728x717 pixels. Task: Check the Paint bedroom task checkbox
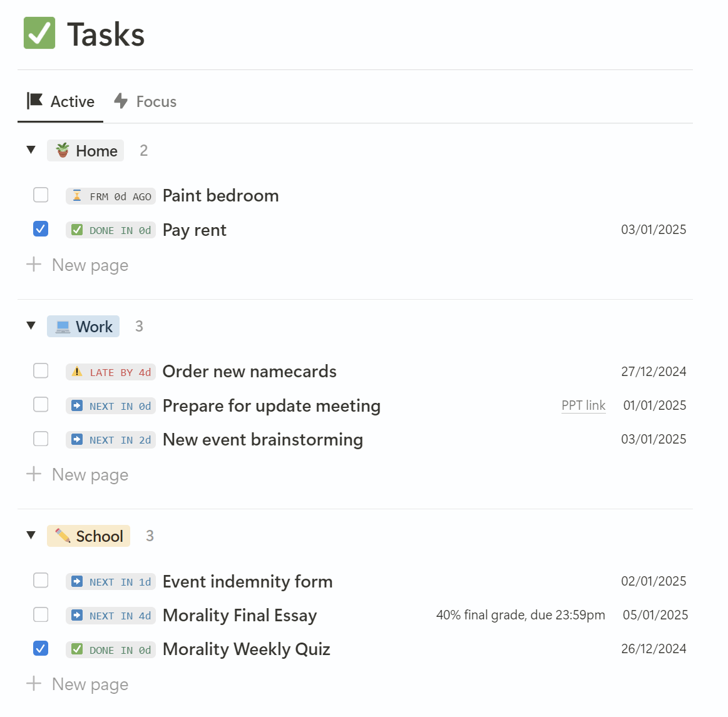[x=41, y=195]
